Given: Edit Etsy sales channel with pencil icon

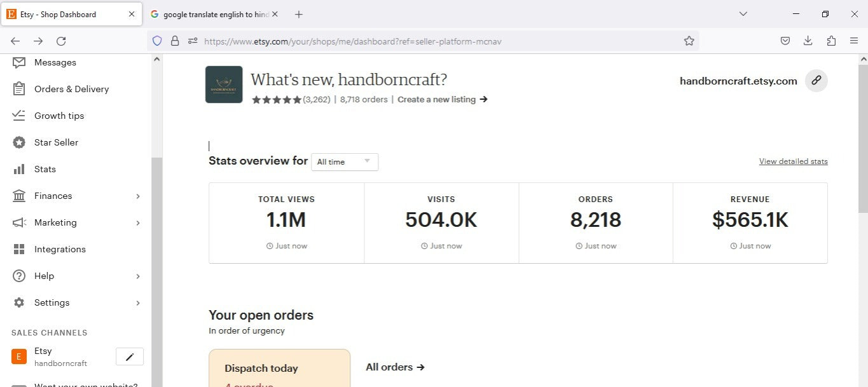Looking at the screenshot, I should coord(130,357).
